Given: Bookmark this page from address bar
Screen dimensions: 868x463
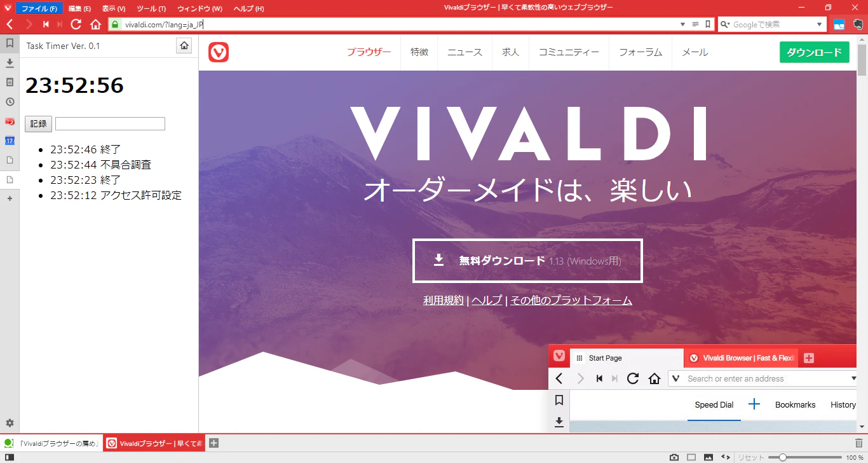Looking at the screenshot, I should click(708, 24).
